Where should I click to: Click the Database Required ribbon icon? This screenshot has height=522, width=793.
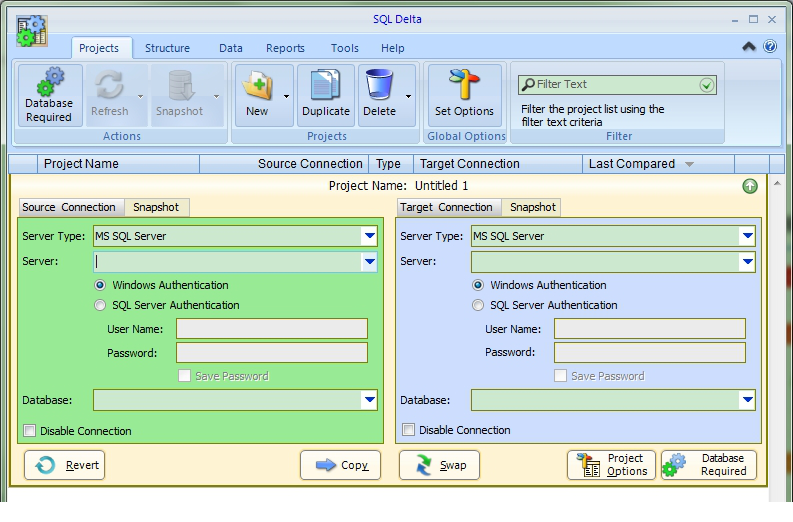pyautogui.click(x=50, y=95)
